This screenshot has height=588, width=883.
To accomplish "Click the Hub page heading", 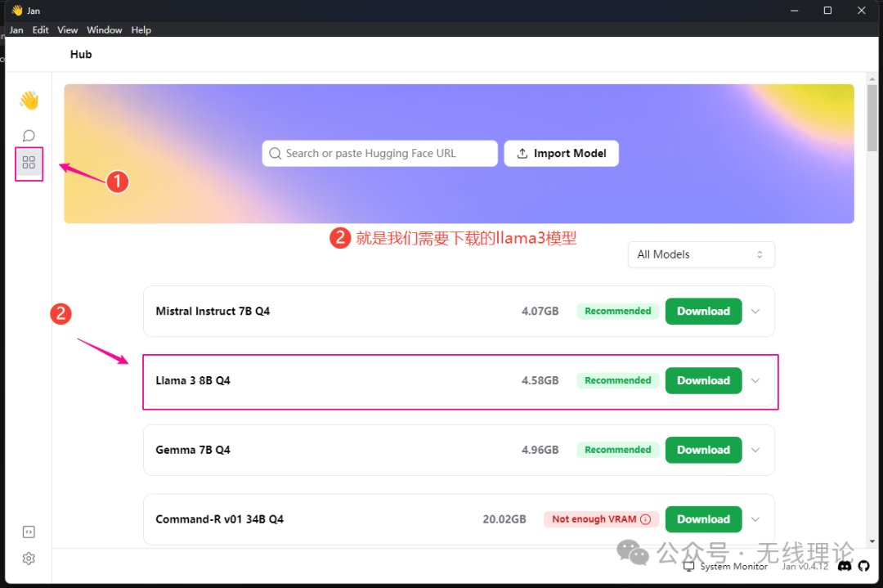I will point(80,55).
